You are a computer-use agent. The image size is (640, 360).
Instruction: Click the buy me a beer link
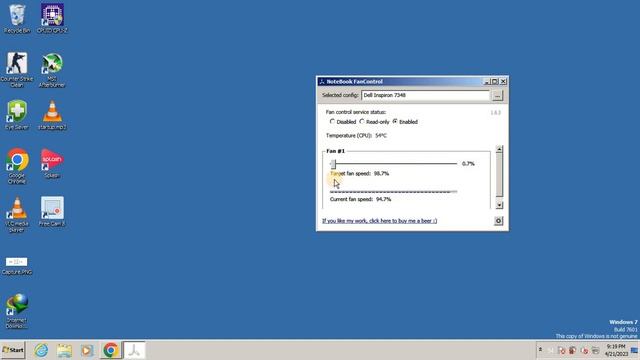tap(380, 221)
